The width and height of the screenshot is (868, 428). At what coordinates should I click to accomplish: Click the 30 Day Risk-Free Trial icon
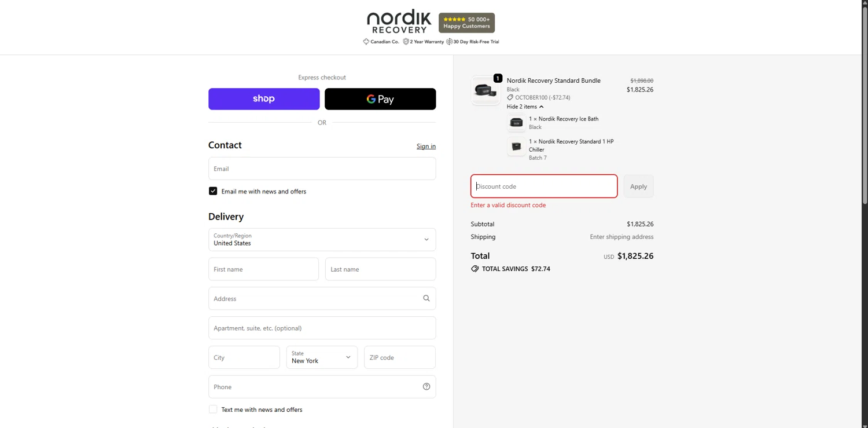[449, 42]
